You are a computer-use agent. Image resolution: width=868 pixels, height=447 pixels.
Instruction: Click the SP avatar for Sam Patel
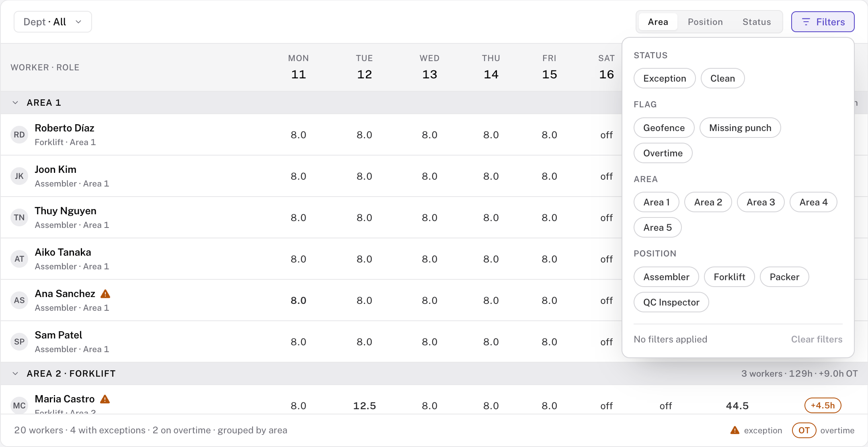pos(19,342)
